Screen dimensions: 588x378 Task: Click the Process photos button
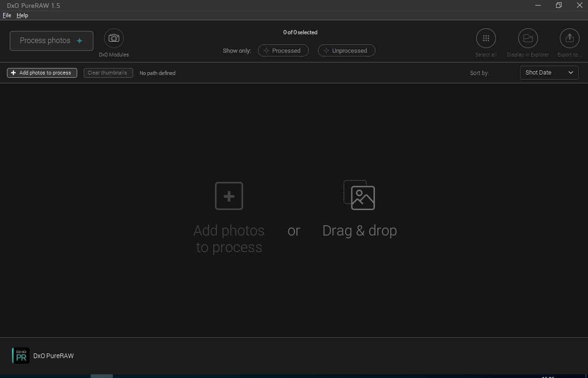coord(51,41)
